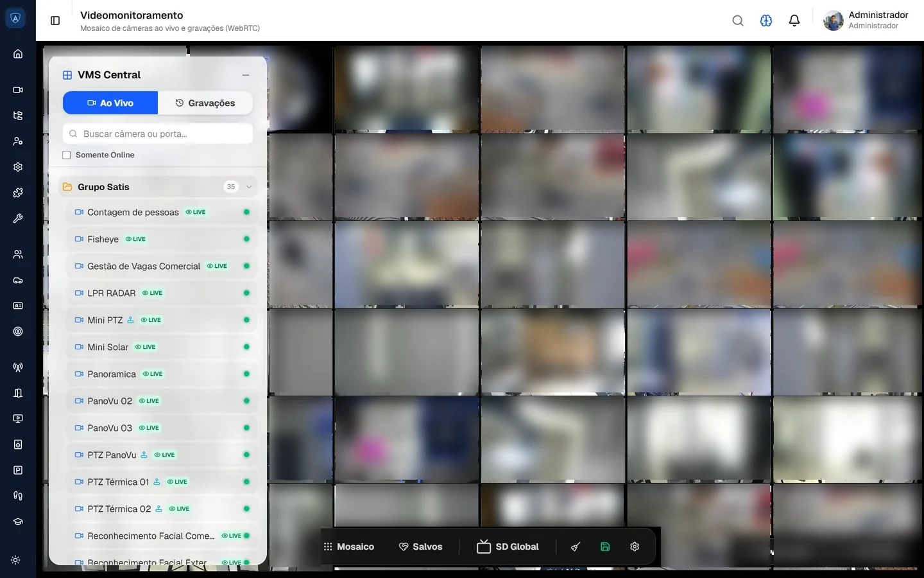Select the Gestão de Vagas Comercial camera

point(162,266)
